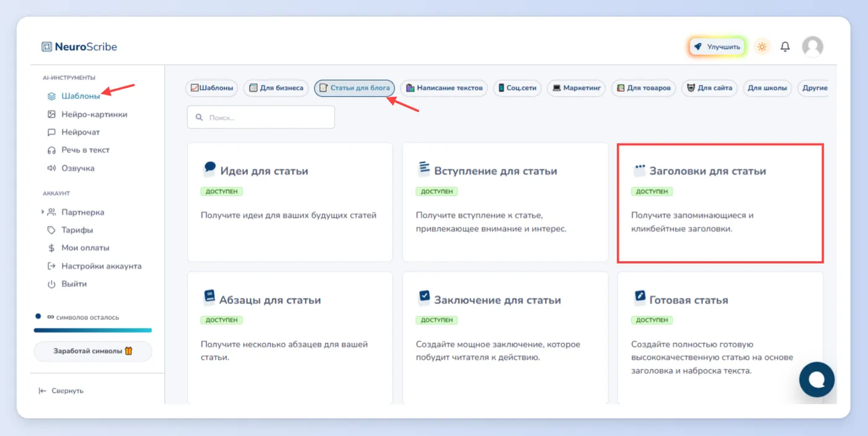Click the remaining symbols progress bar
Image resolution: width=868 pixels, height=436 pixels.
pyautogui.click(x=93, y=331)
